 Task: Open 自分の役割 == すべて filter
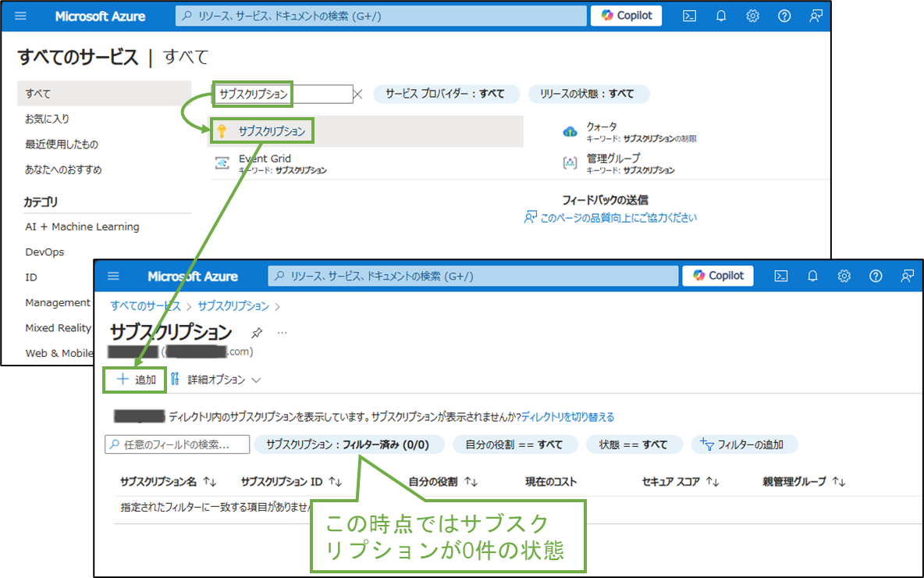point(514,444)
